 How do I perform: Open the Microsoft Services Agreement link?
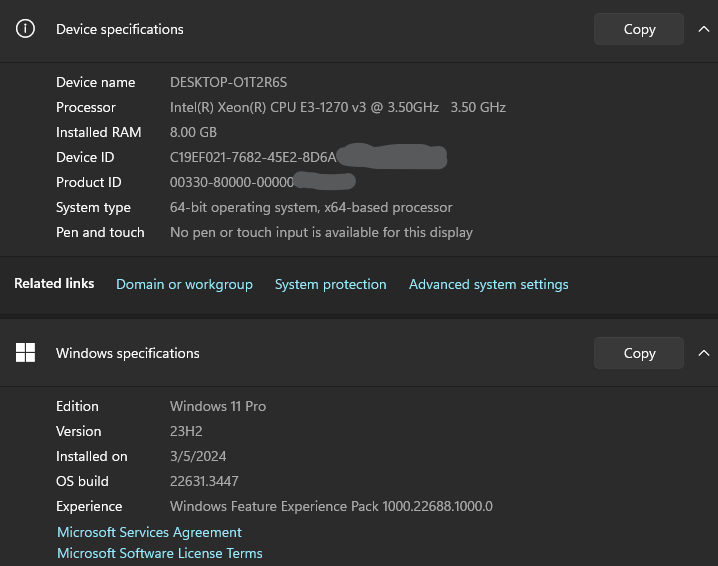pos(149,532)
